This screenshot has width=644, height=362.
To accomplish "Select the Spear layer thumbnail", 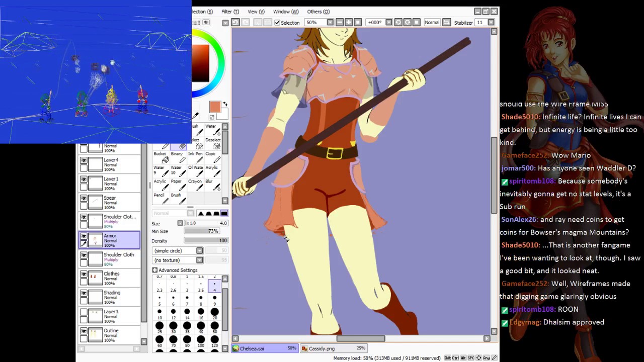I will pos(96,202).
